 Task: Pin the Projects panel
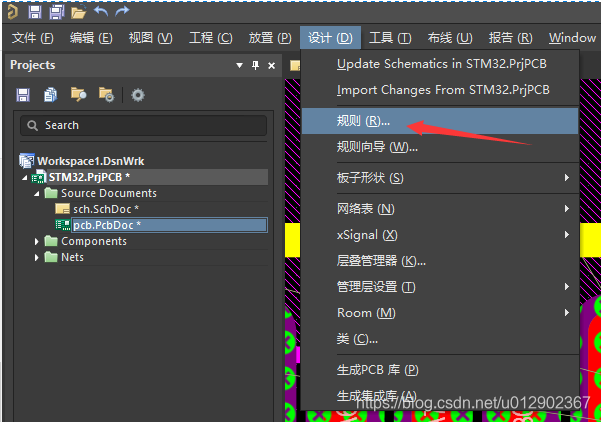pos(255,65)
